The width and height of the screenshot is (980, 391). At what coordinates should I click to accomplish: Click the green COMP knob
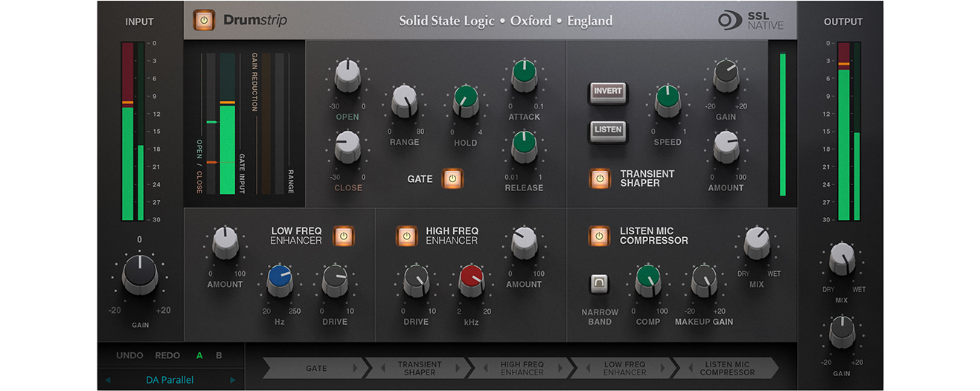coord(647,279)
